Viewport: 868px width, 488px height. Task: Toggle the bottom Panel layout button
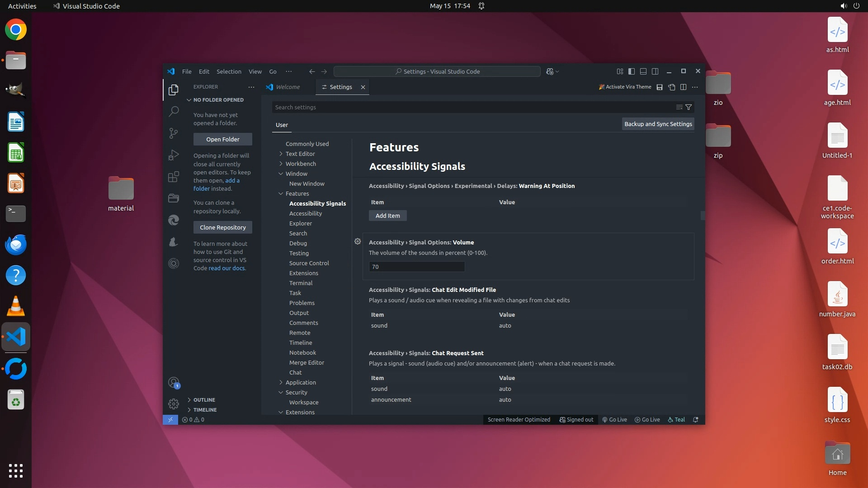click(643, 71)
